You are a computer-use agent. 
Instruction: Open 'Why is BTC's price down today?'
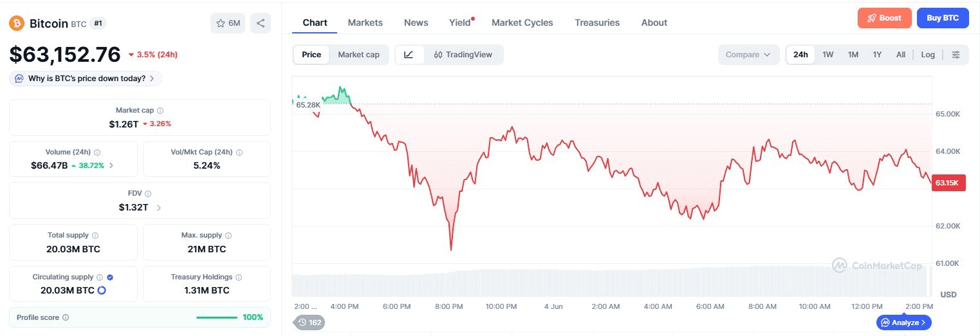click(86, 79)
